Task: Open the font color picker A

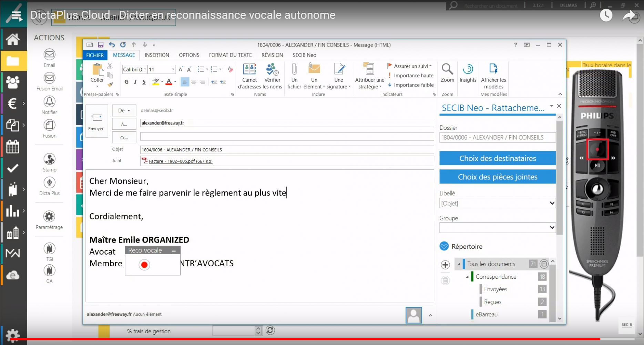Action: tap(169, 82)
